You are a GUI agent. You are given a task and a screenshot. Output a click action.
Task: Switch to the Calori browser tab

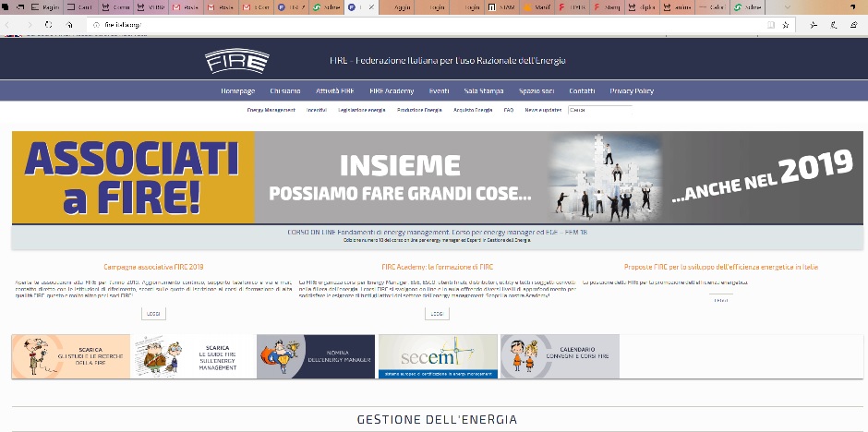click(x=711, y=7)
